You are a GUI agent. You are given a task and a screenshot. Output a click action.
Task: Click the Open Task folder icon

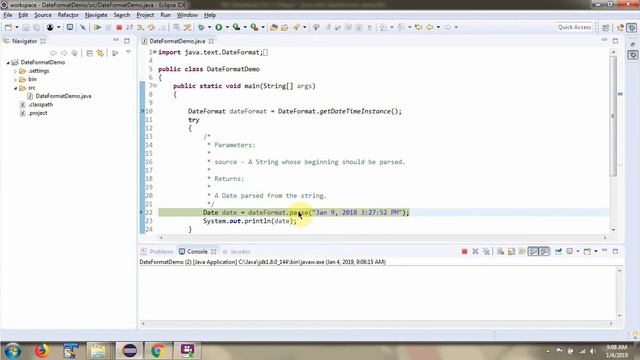284,27
